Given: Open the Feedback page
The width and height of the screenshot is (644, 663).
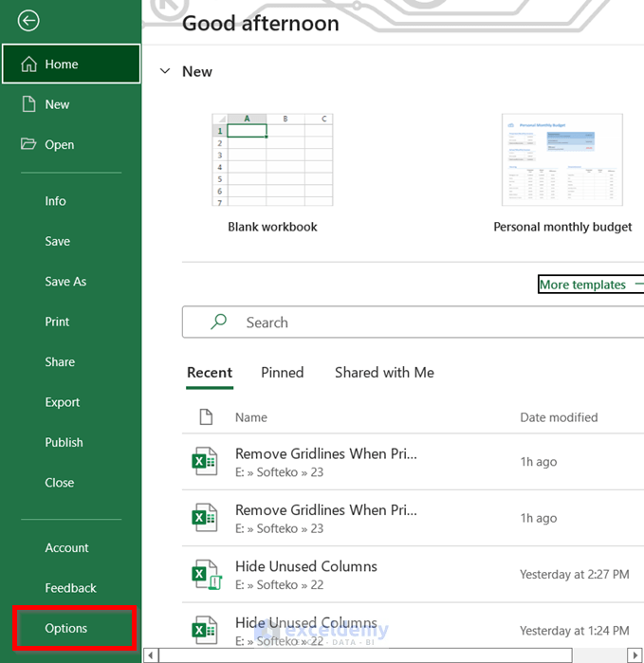Looking at the screenshot, I should pyautogui.click(x=71, y=588).
